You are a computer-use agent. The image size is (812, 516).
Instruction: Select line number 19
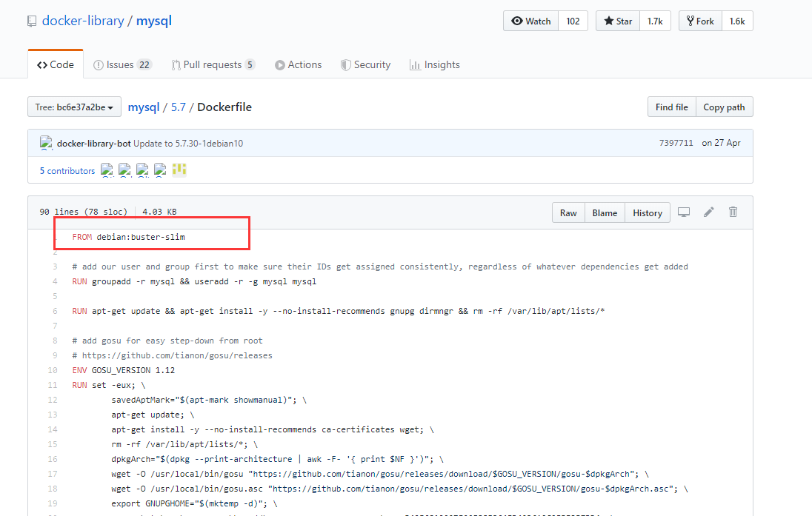[x=53, y=503]
